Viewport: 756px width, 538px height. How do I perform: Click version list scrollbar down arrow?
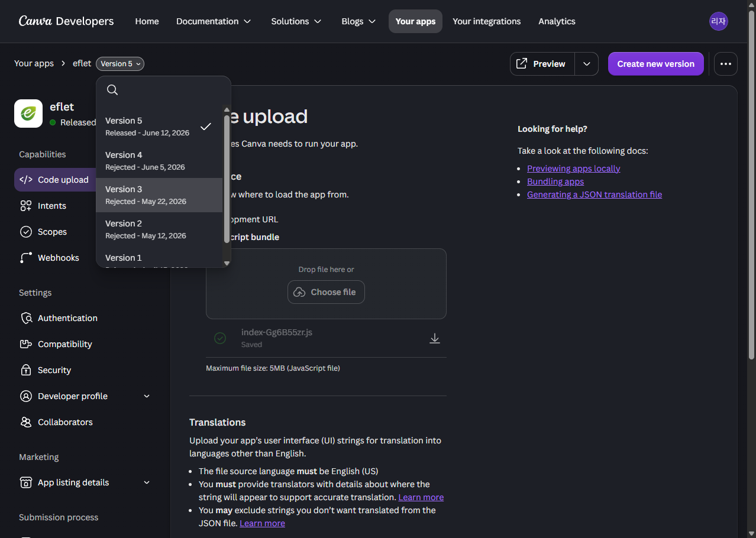tap(227, 263)
